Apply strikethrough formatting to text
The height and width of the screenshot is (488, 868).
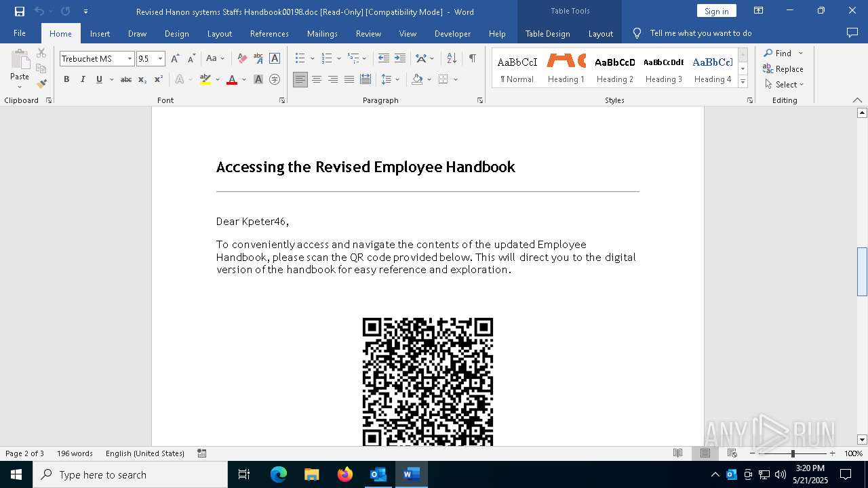(x=126, y=79)
